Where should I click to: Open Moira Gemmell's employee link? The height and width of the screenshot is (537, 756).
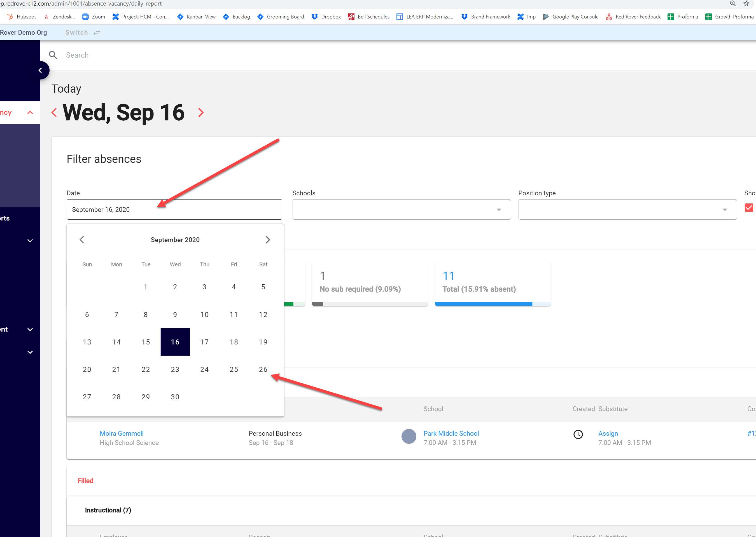122,433
